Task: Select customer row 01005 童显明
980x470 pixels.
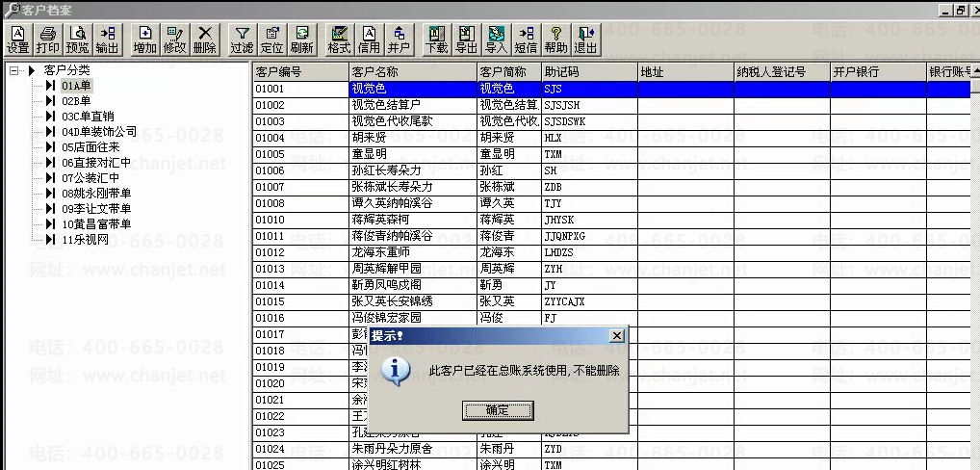Action: (x=612, y=154)
